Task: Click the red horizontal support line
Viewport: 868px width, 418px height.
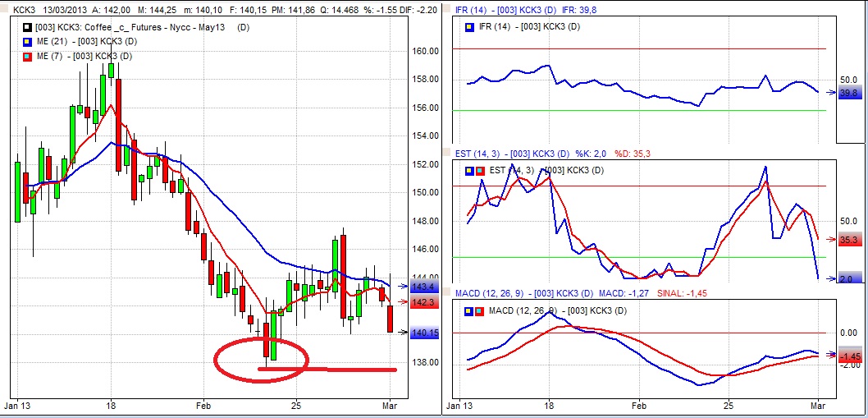Action: 345,370
